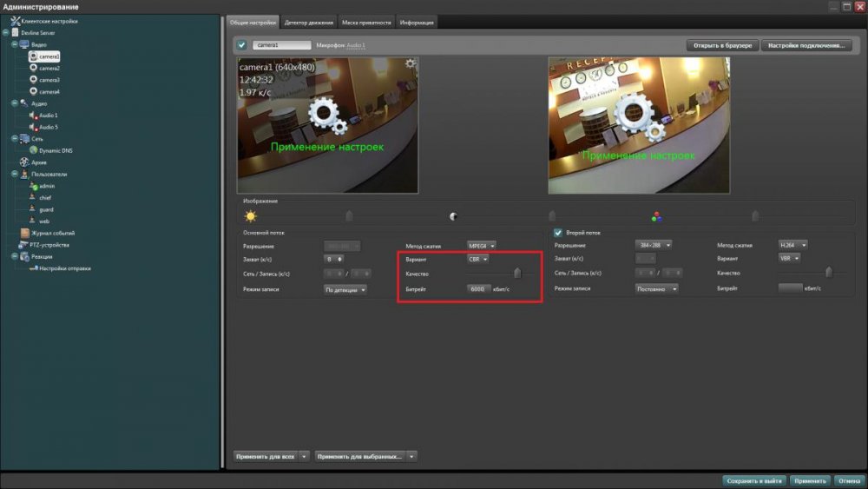Collapse the Devline Server tree node
This screenshot has height=489, width=868.
coord(5,33)
